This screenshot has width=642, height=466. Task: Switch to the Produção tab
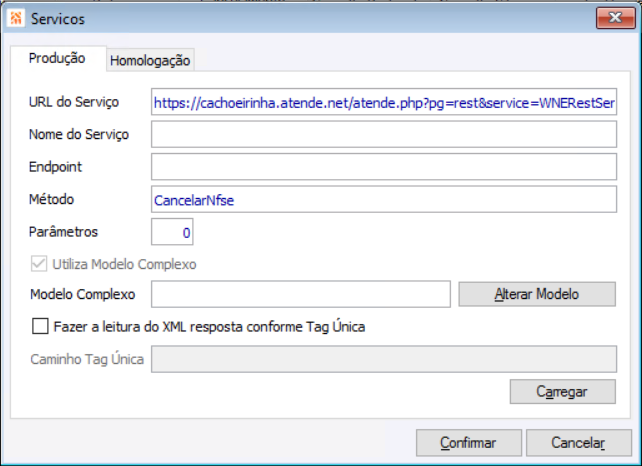tap(57, 59)
